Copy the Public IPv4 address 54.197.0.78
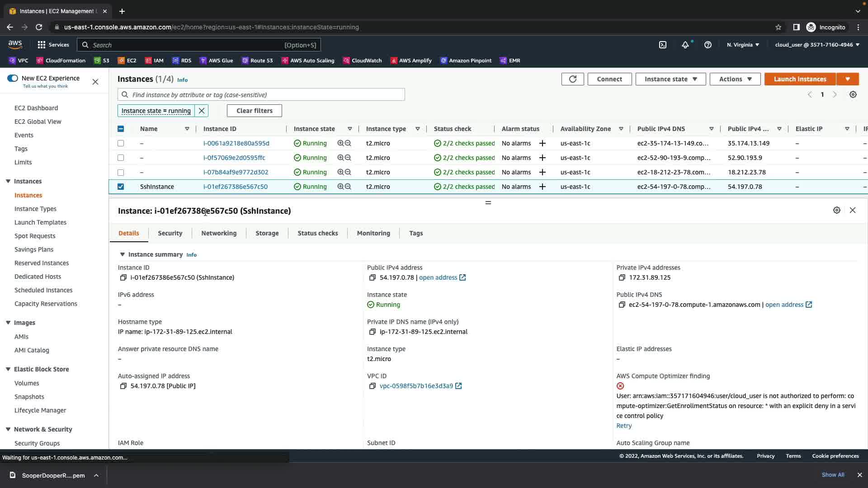This screenshot has height=488, width=868. 372,277
